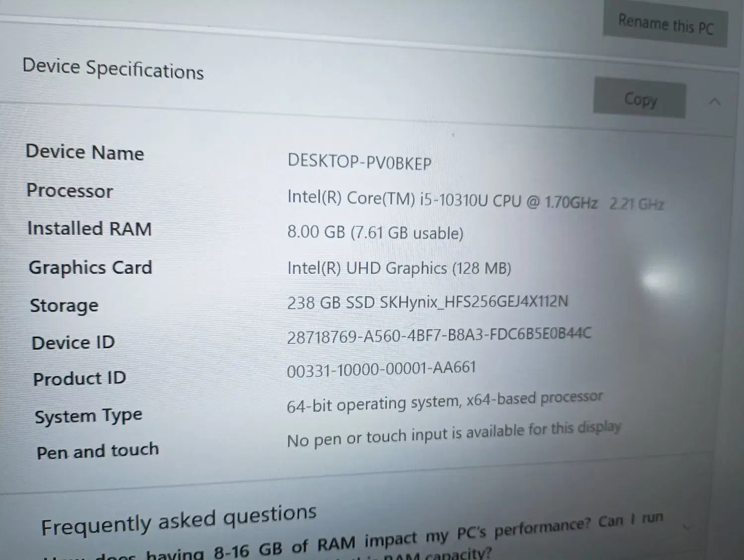
Task: Select device name DESKTOP-PV0BKEP
Action: (359, 162)
